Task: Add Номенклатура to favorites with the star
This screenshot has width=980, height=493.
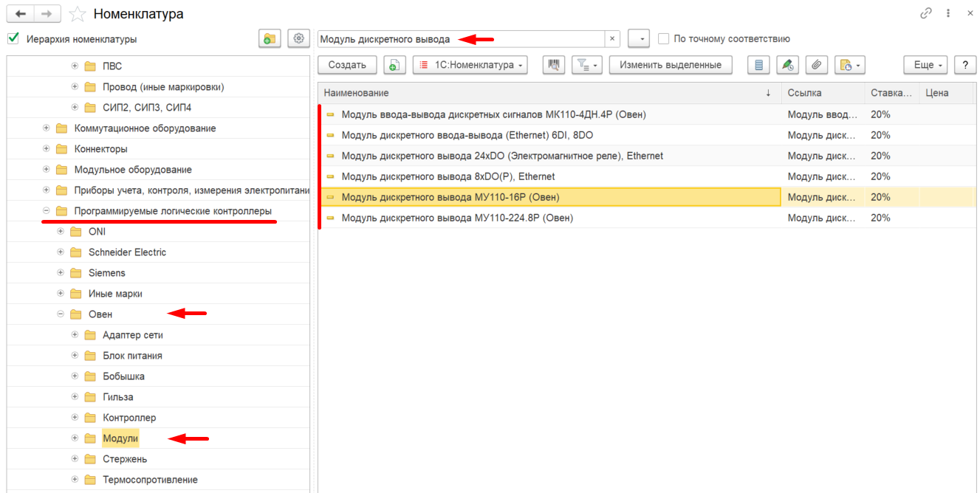Action: (x=78, y=13)
